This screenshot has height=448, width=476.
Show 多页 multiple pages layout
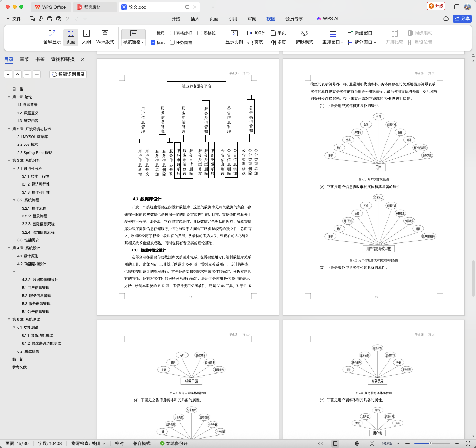pyautogui.click(x=278, y=42)
